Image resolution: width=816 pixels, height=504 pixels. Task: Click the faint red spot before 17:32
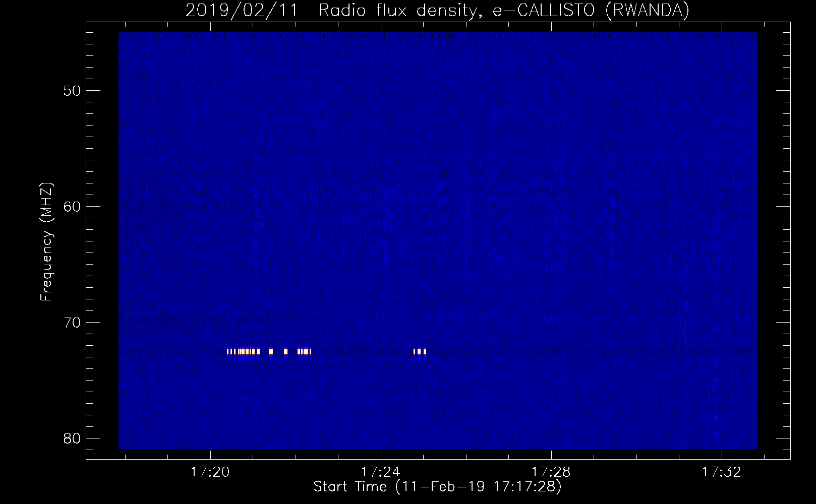click(x=684, y=337)
